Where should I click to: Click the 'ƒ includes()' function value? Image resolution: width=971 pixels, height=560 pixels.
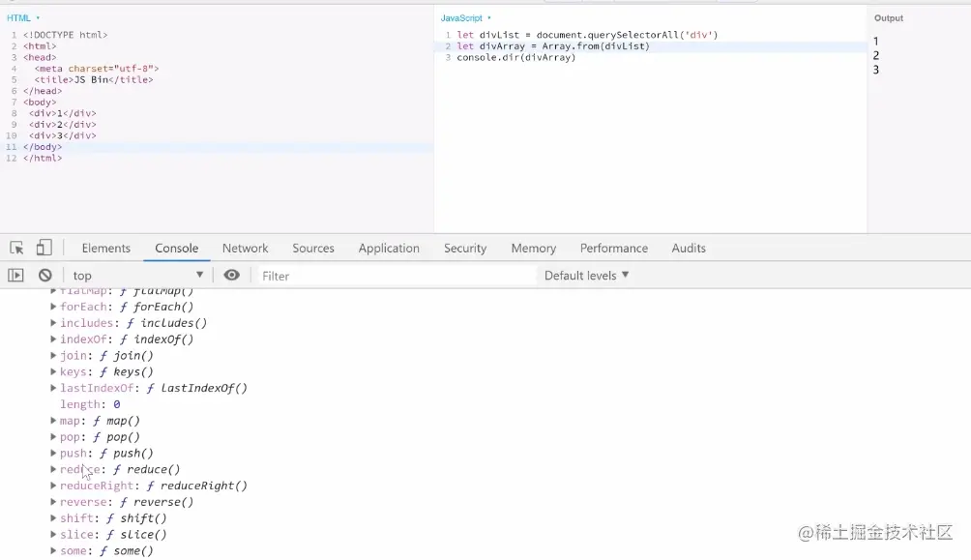click(166, 323)
